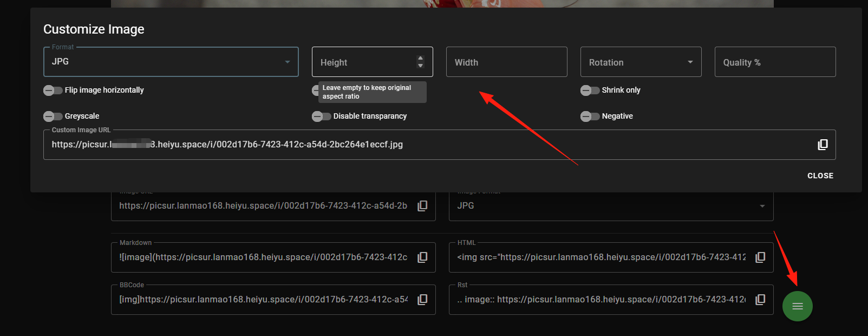
Task: Focus the Width input field
Action: 507,62
